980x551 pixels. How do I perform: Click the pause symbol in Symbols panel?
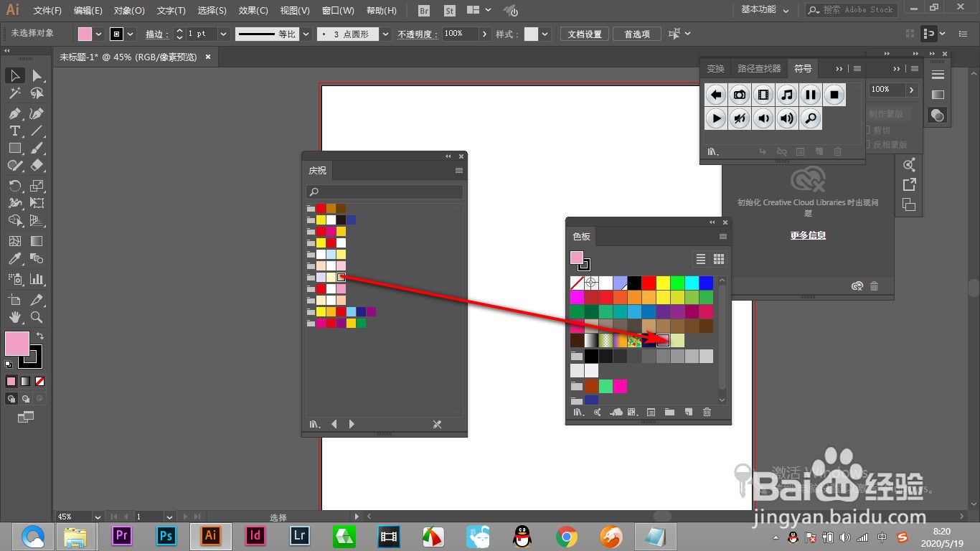[811, 95]
